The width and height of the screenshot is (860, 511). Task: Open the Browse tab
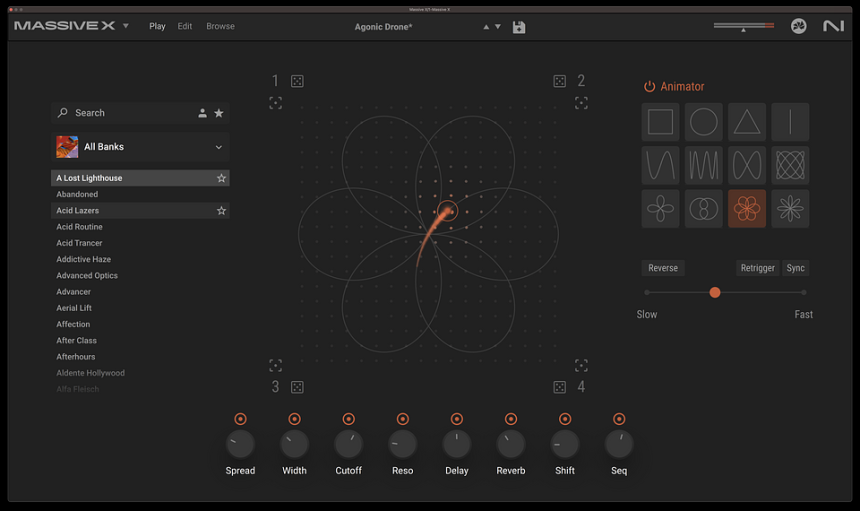220,26
